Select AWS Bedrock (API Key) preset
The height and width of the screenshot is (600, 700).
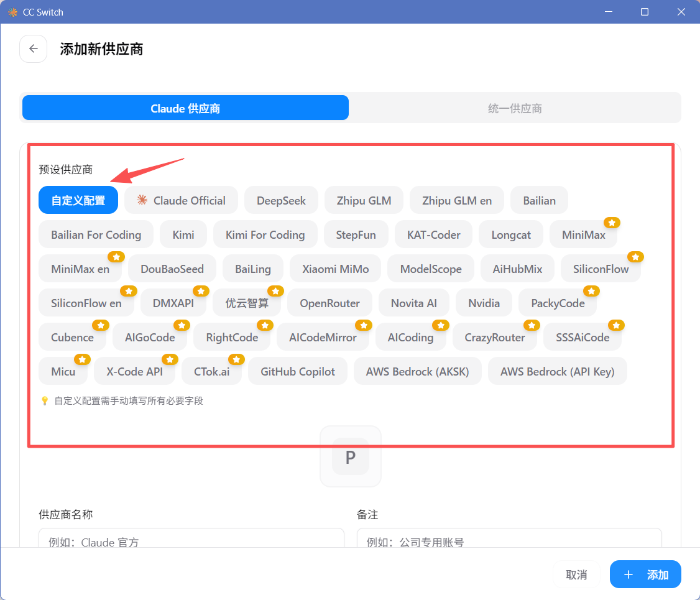click(557, 371)
